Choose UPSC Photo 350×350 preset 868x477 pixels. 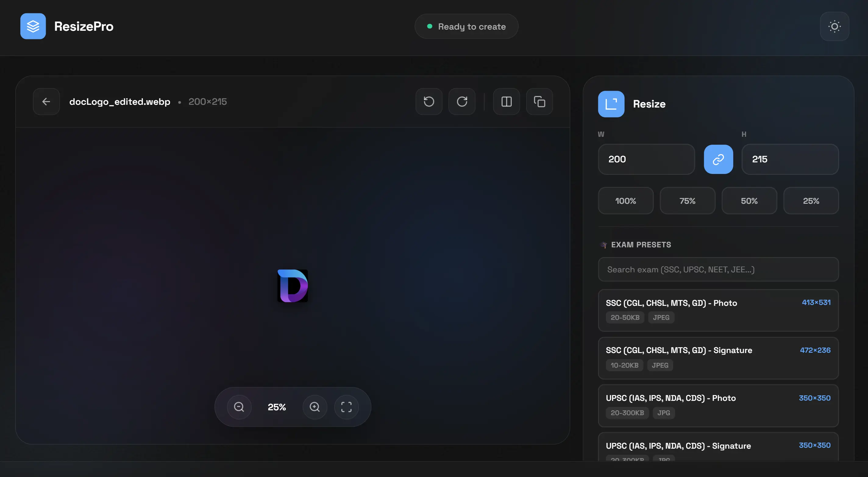[x=718, y=405]
